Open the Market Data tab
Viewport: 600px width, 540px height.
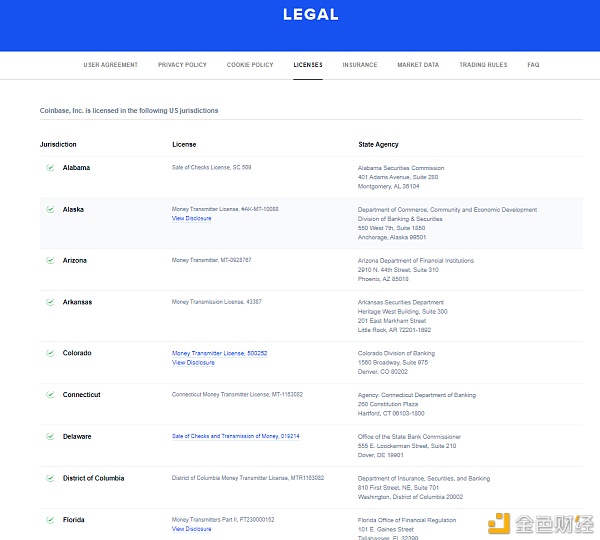(418, 65)
